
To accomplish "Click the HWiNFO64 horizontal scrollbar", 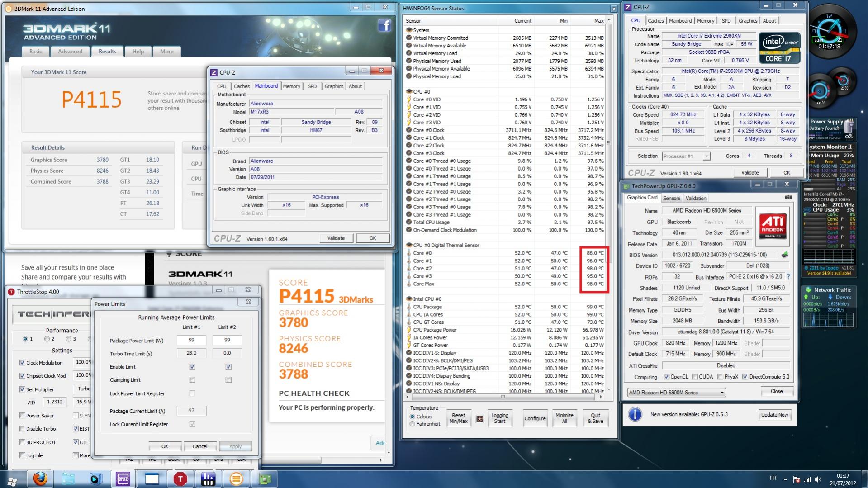I will click(x=503, y=397).
